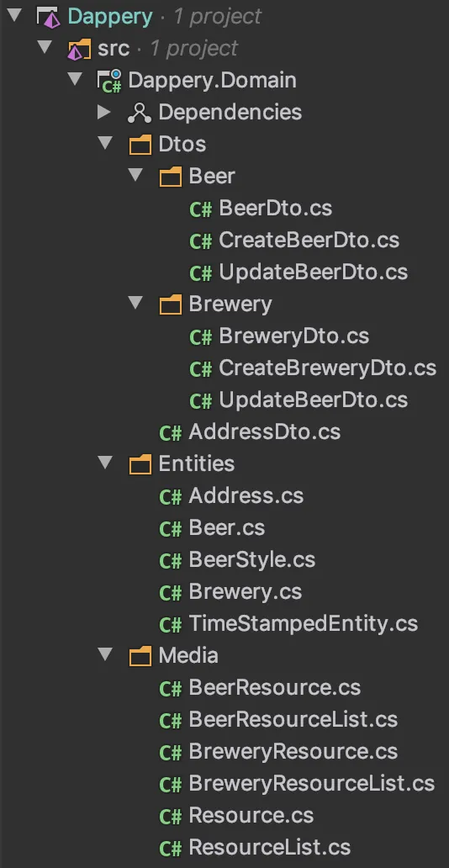The image size is (449, 868).
Task: Click the C# icon beside BeerDto.cs
Action: click(200, 209)
